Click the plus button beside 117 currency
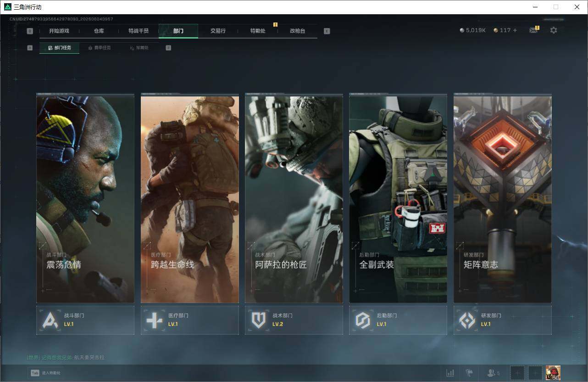 tap(515, 30)
